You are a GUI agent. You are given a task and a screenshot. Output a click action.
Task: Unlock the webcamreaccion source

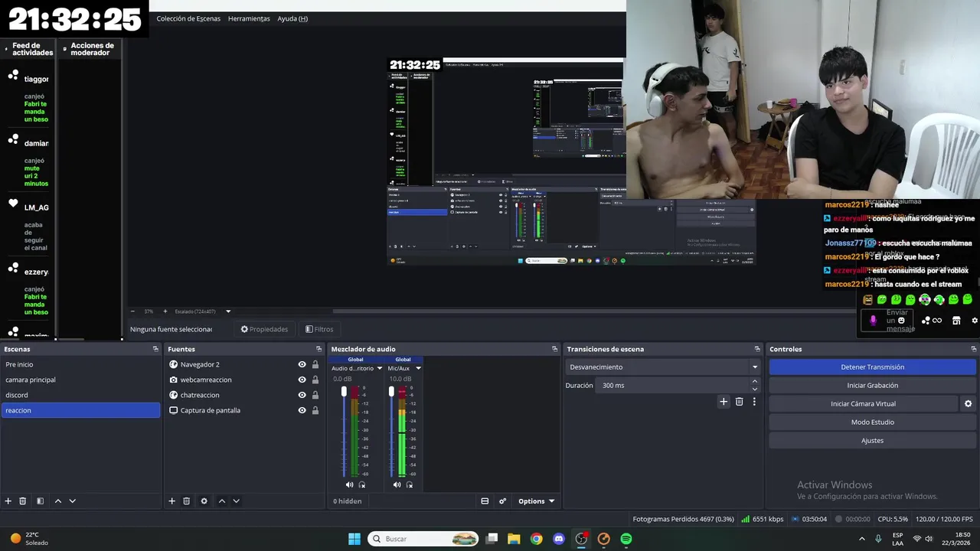tap(315, 380)
